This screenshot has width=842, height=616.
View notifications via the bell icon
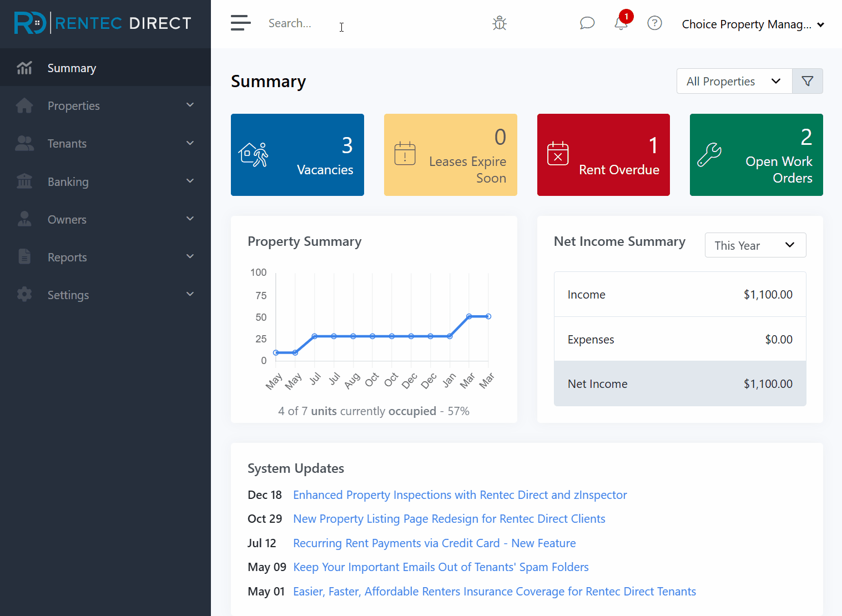pyautogui.click(x=621, y=23)
